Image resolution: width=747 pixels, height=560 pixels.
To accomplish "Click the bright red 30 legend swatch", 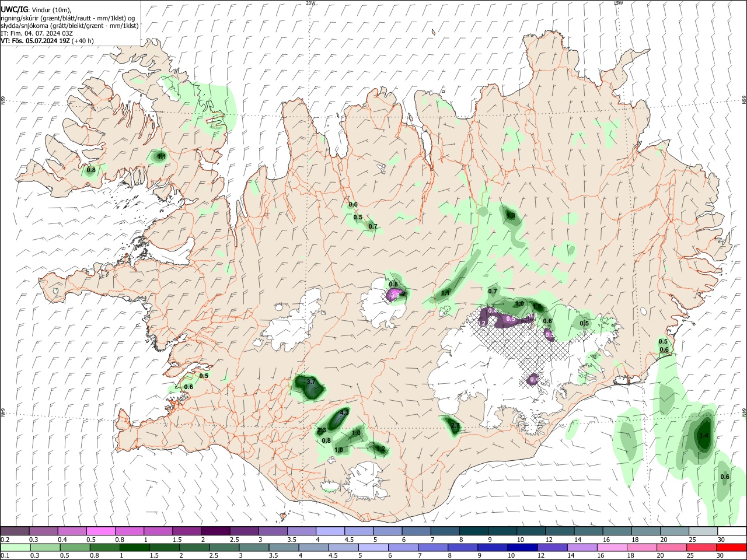I will click(x=731, y=547).
